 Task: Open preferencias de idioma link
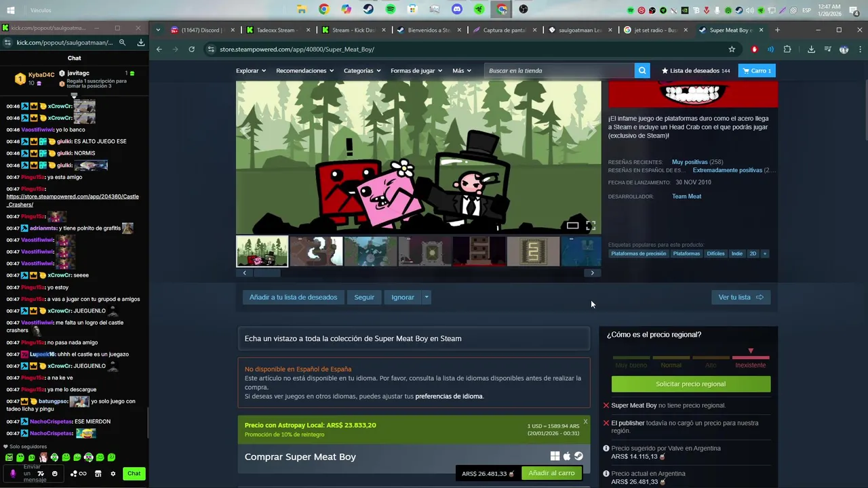tap(449, 396)
